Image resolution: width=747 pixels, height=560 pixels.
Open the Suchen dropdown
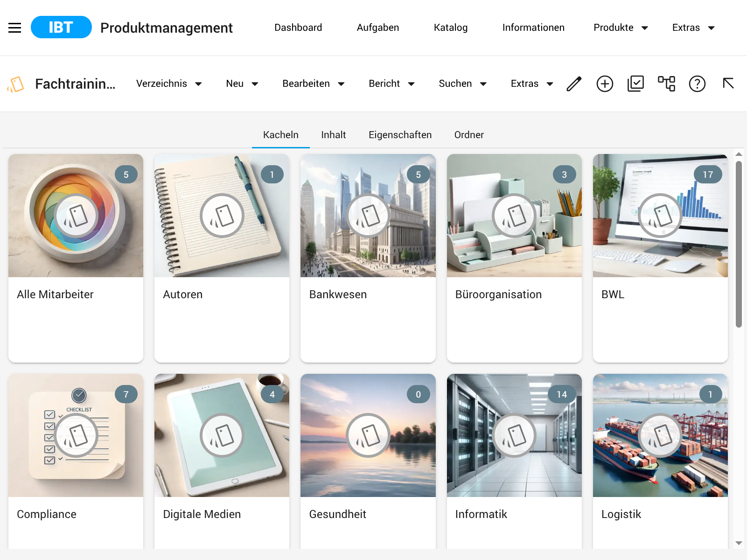coord(463,84)
